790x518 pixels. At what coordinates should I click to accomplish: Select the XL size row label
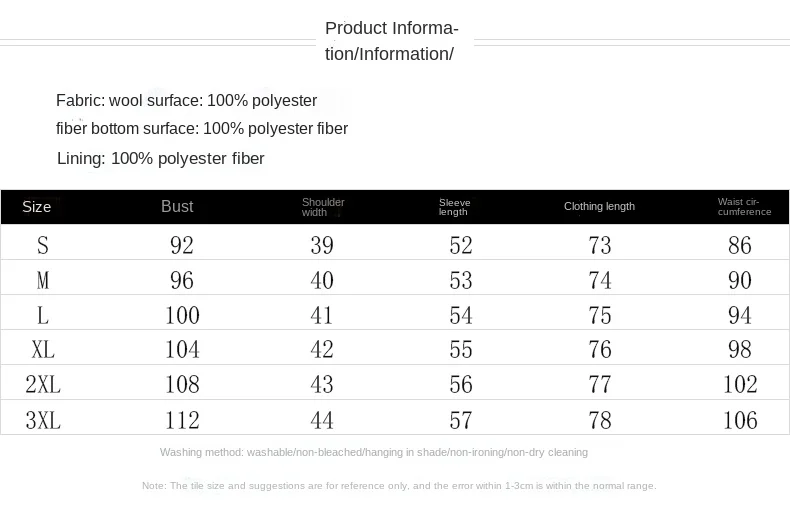43,350
